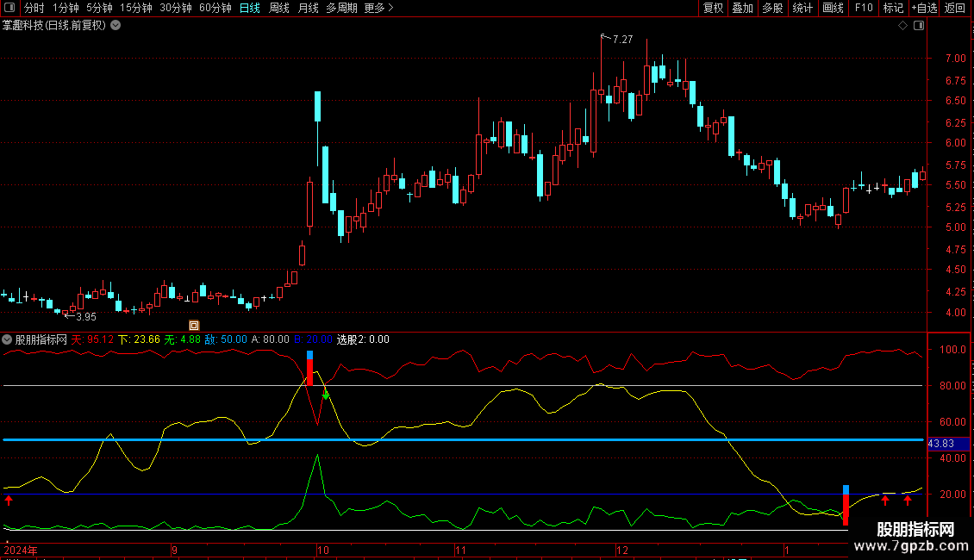
Task: Open the F10 company info
Action: [x=864, y=8]
